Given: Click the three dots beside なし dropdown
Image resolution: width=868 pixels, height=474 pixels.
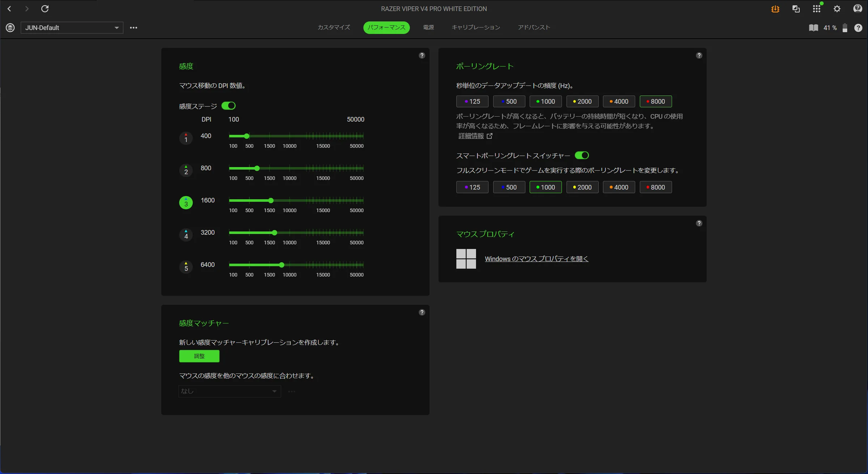Looking at the screenshot, I should 292,392.
